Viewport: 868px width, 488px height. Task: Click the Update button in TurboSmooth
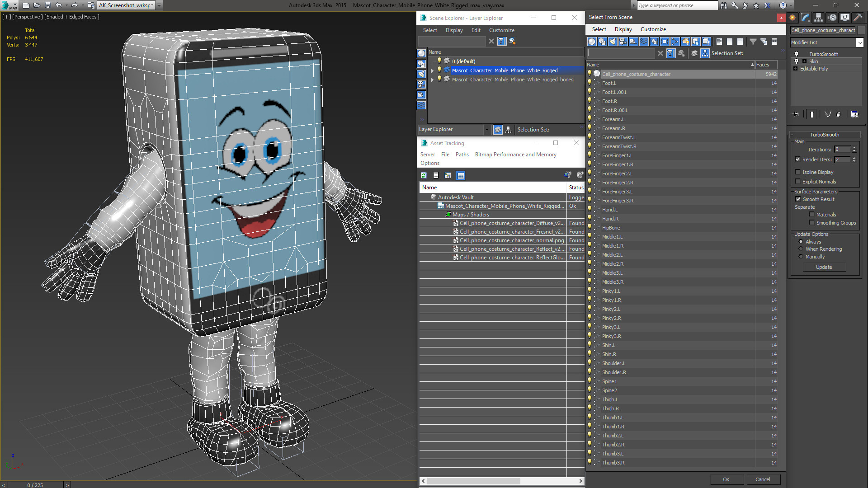(x=824, y=267)
